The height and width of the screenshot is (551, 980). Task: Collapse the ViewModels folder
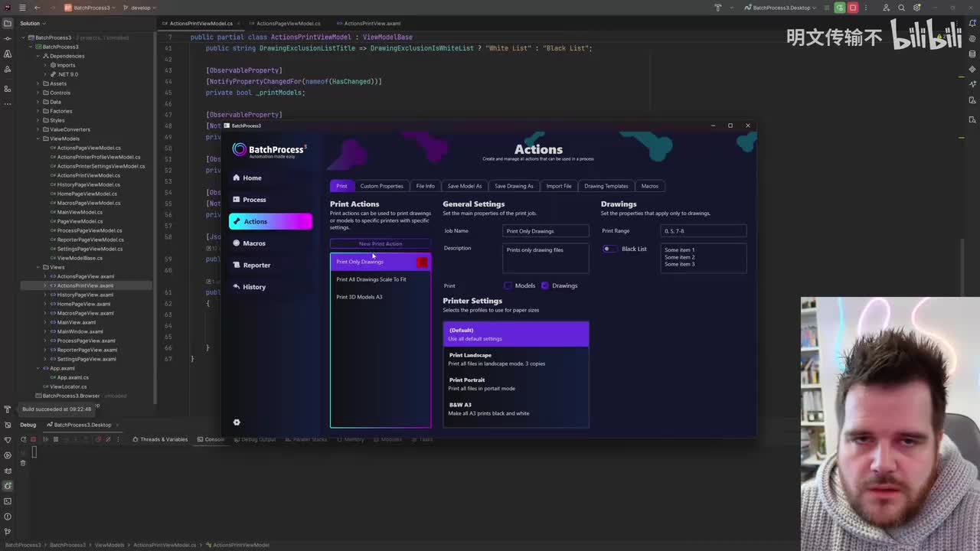click(x=38, y=139)
